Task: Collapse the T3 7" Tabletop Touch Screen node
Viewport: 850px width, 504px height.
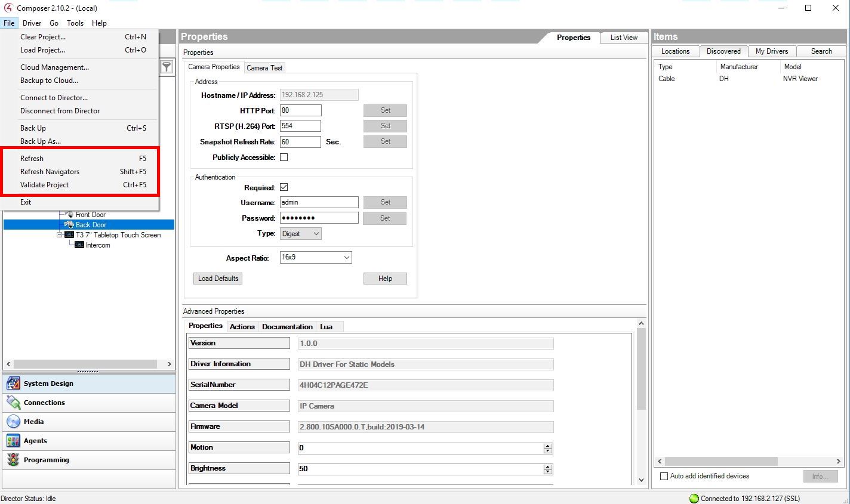Action: pyautogui.click(x=60, y=235)
